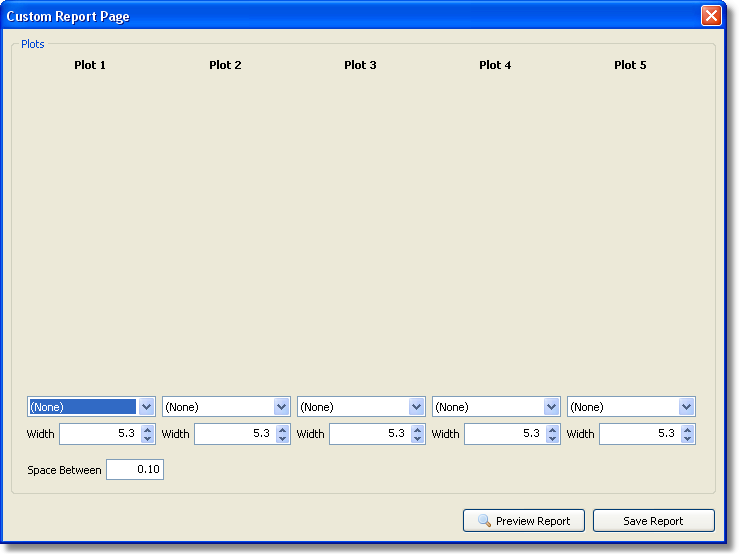Select the Plot 2 Width text field
This screenshot has width=739, height=556.
tap(233, 434)
